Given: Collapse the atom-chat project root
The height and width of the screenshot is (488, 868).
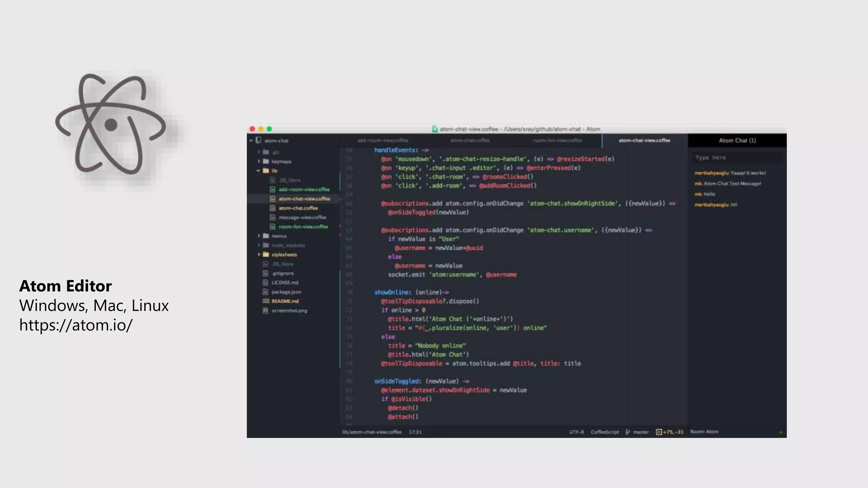Looking at the screenshot, I should (x=251, y=141).
